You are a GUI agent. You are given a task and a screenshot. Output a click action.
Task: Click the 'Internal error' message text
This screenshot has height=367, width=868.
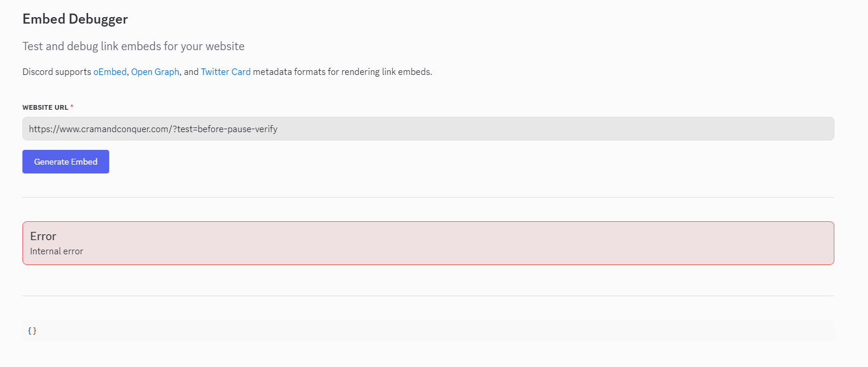point(57,251)
